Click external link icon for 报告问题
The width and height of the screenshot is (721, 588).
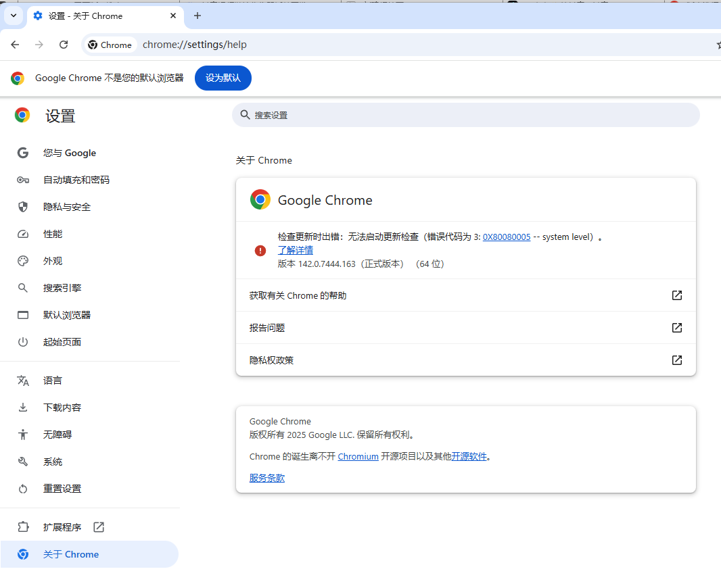677,328
